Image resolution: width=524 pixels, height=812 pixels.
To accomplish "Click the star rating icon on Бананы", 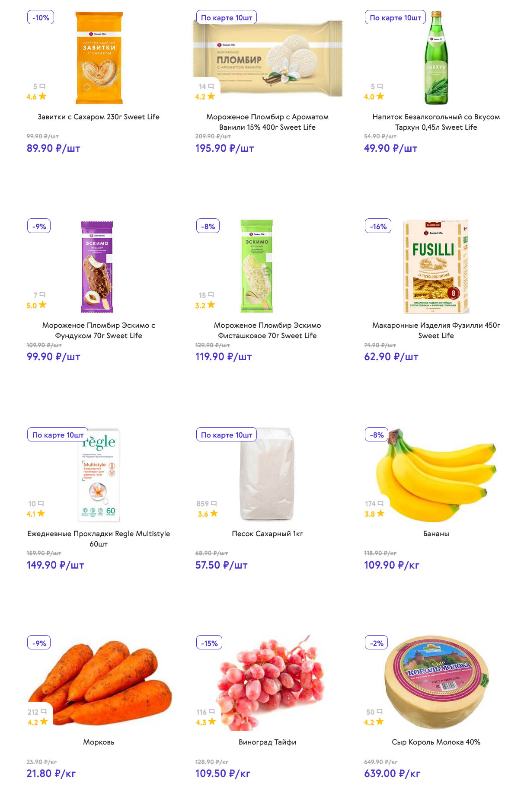I will click(x=380, y=514).
